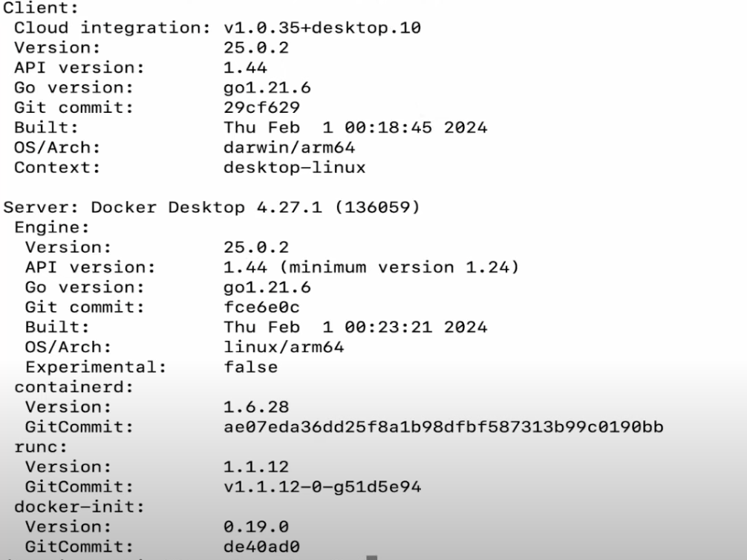Click the Cloud integration version v1.0.35+desktop.10
Viewport: 747px width, 560px height.
coord(322,27)
